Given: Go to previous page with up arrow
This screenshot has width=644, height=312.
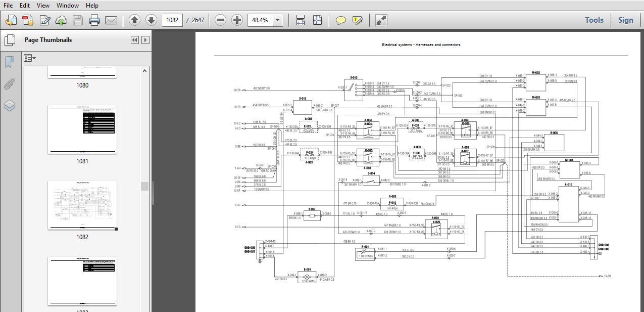Looking at the screenshot, I should click(x=134, y=20).
